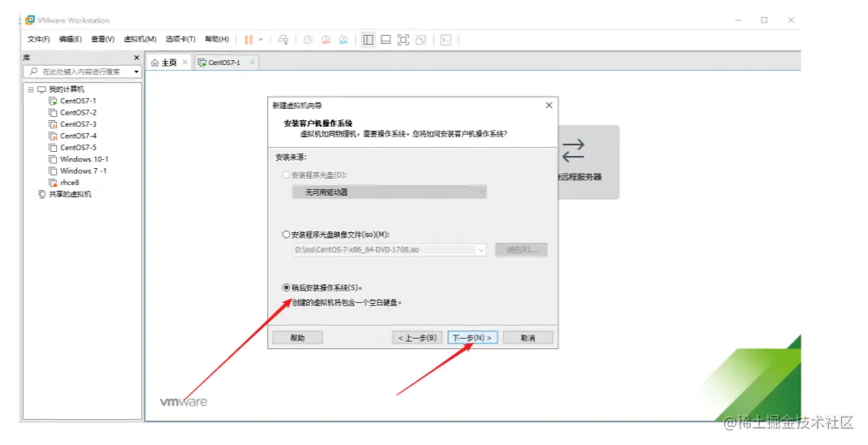
Task: Click the 浏览(R)... button
Action: (521, 249)
